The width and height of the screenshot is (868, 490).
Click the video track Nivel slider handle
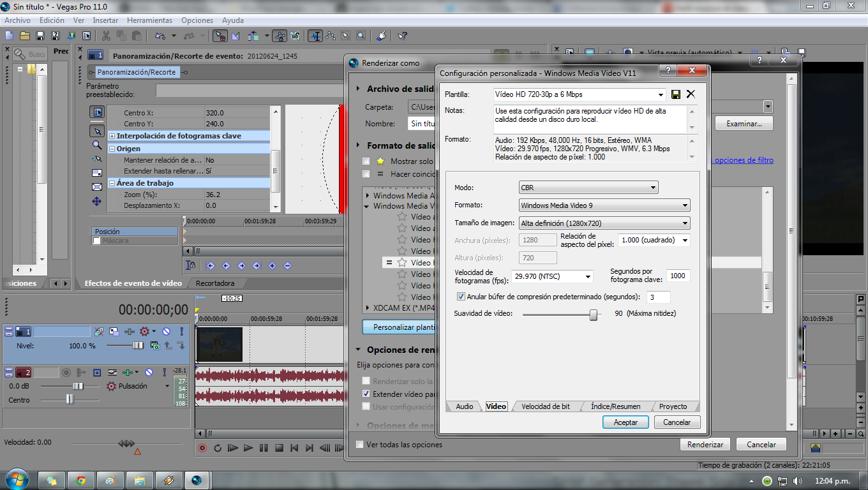coord(138,345)
